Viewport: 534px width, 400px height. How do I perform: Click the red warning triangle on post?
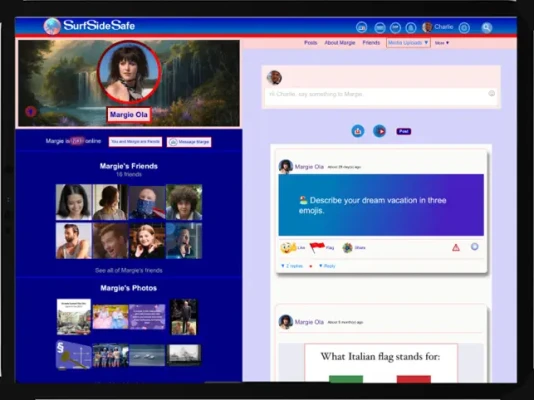pos(456,247)
